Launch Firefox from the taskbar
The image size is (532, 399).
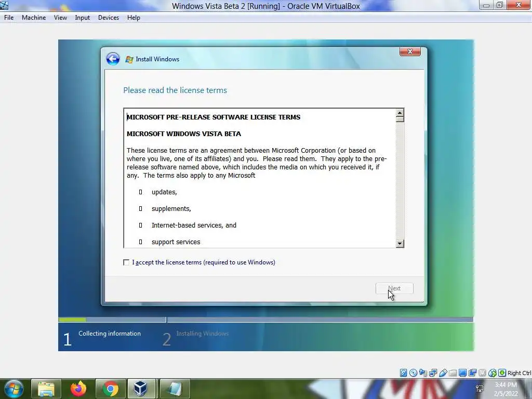pyautogui.click(x=78, y=389)
